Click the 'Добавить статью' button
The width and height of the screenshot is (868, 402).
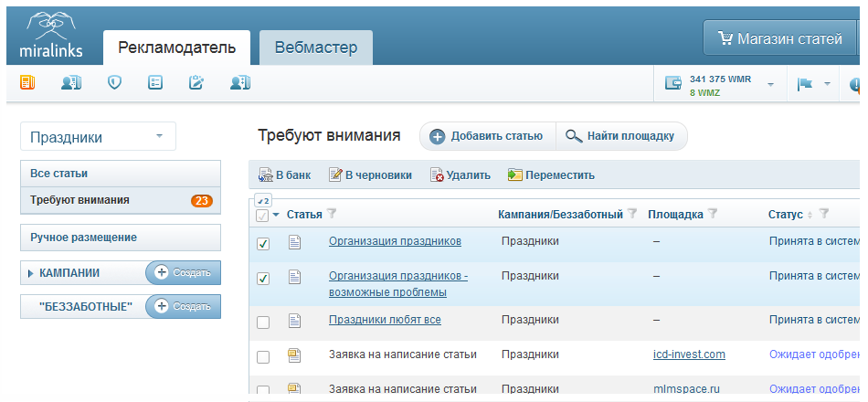point(487,136)
